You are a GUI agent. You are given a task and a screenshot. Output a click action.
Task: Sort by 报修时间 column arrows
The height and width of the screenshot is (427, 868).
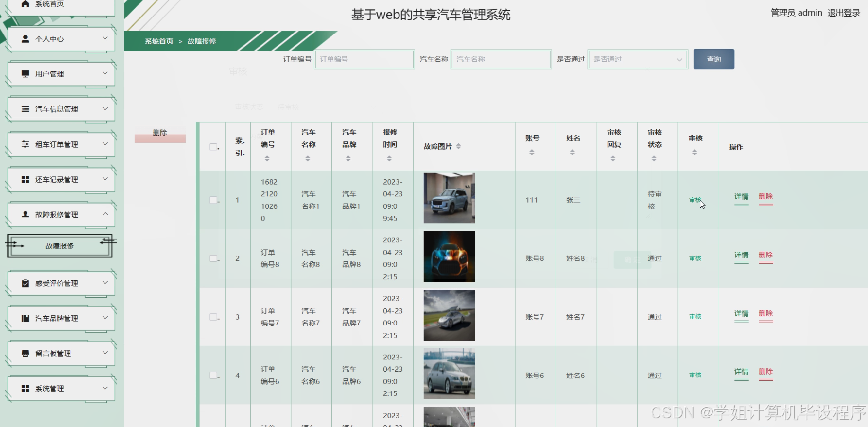[389, 159]
